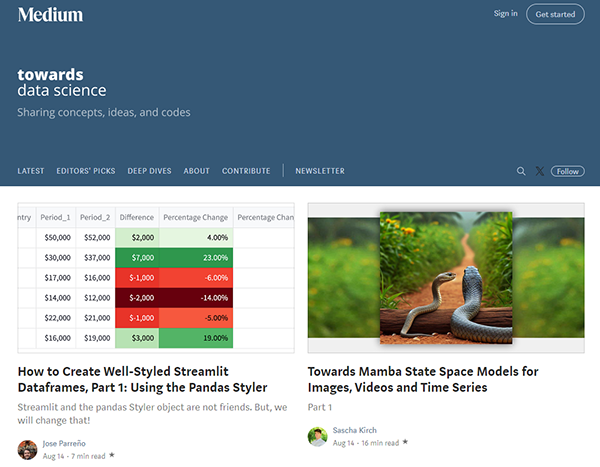Open the ABOUT tab
The width and height of the screenshot is (600, 467).
pos(196,171)
